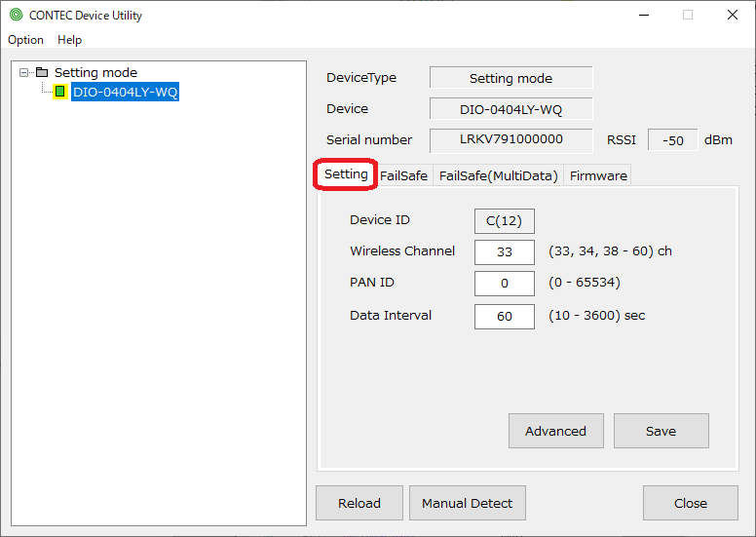Close the window with the title bar X
The width and height of the screenshot is (756, 537).
pos(733,15)
